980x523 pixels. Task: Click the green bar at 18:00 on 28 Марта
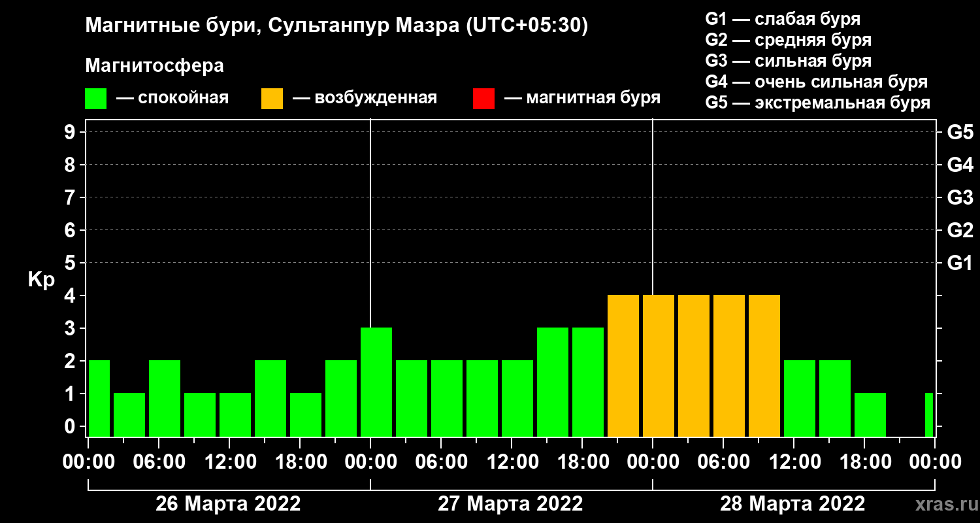[x=870, y=415]
